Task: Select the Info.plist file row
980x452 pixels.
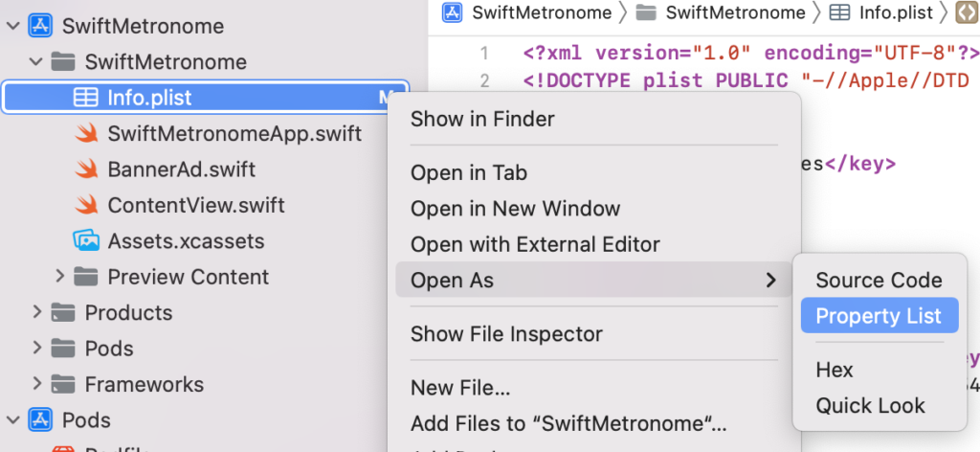Action: point(206,98)
